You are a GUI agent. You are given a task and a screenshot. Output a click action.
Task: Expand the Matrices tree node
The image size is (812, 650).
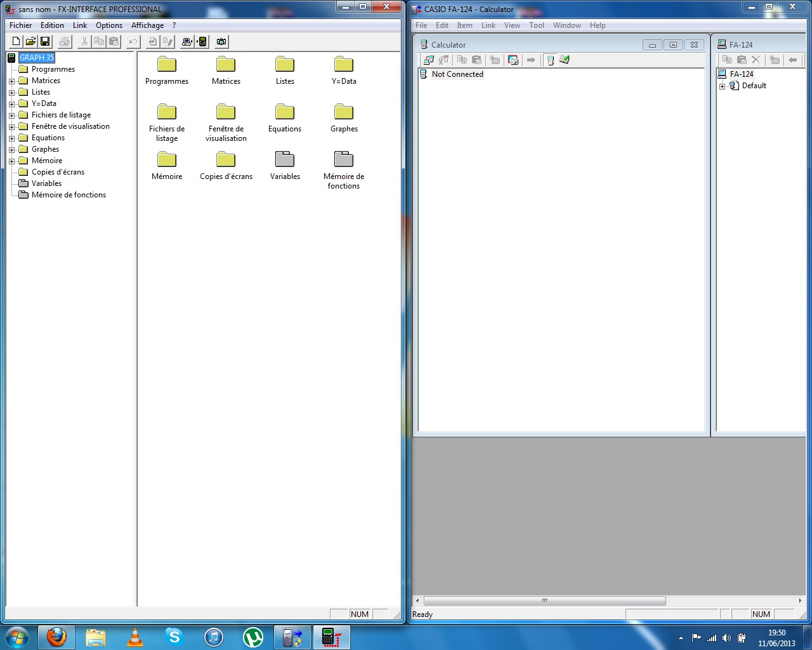[x=11, y=81]
